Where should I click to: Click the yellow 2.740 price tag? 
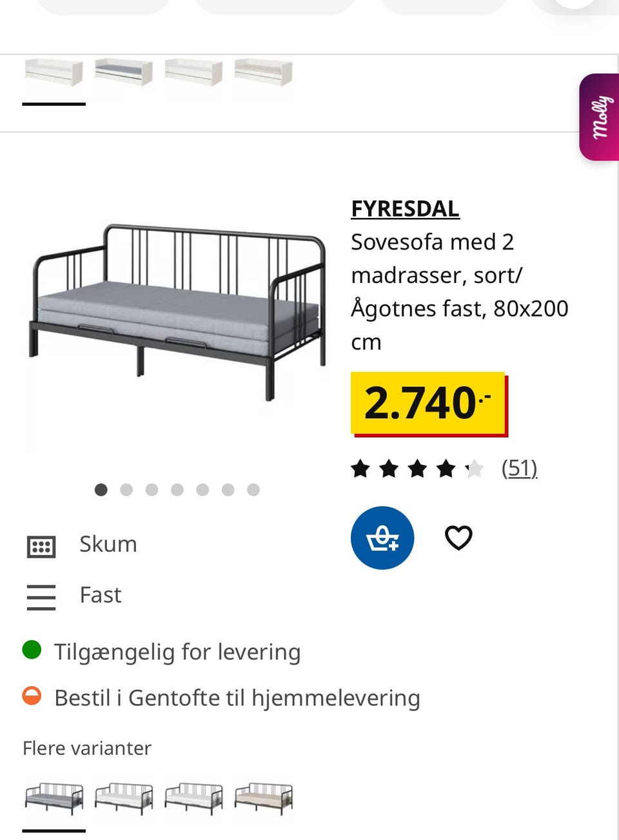point(428,404)
